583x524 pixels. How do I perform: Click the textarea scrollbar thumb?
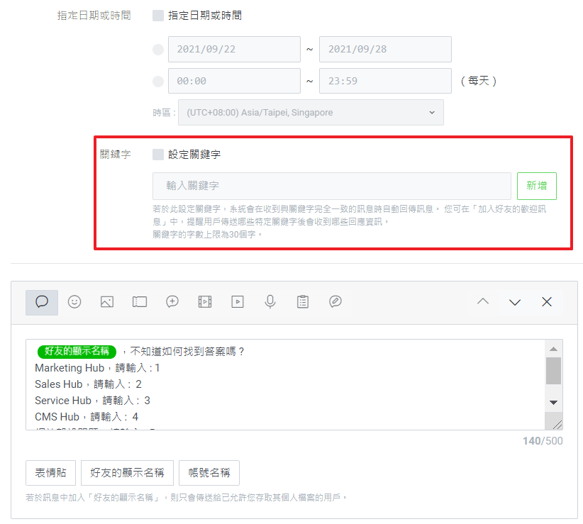point(553,371)
